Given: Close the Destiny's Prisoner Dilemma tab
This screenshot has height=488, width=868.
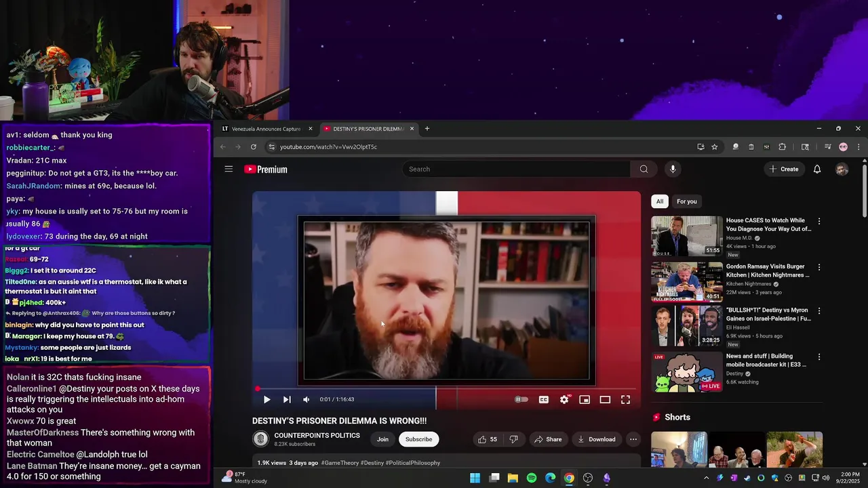Looking at the screenshot, I should pyautogui.click(x=412, y=129).
